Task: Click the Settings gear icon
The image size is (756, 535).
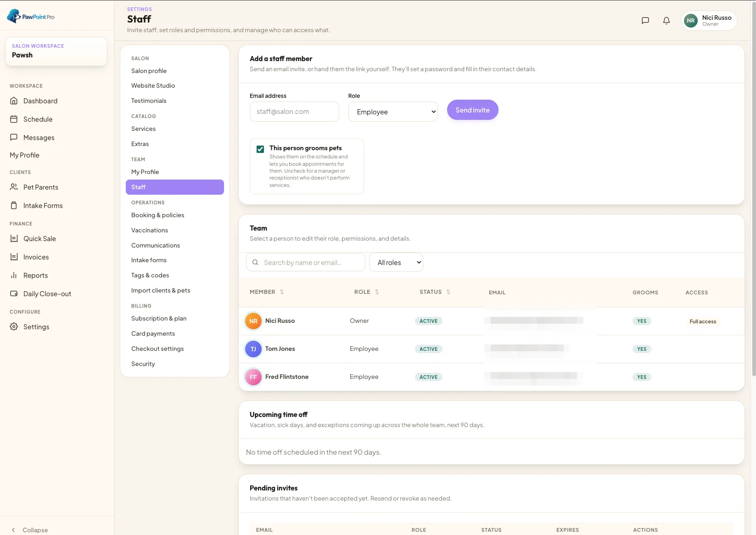Action: tap(14, 327)
